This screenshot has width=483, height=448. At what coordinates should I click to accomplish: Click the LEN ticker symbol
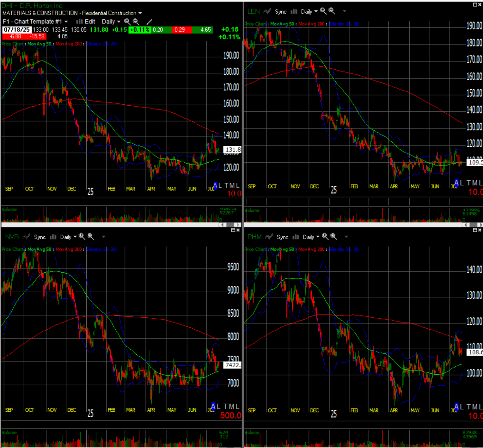coord(254,11)
